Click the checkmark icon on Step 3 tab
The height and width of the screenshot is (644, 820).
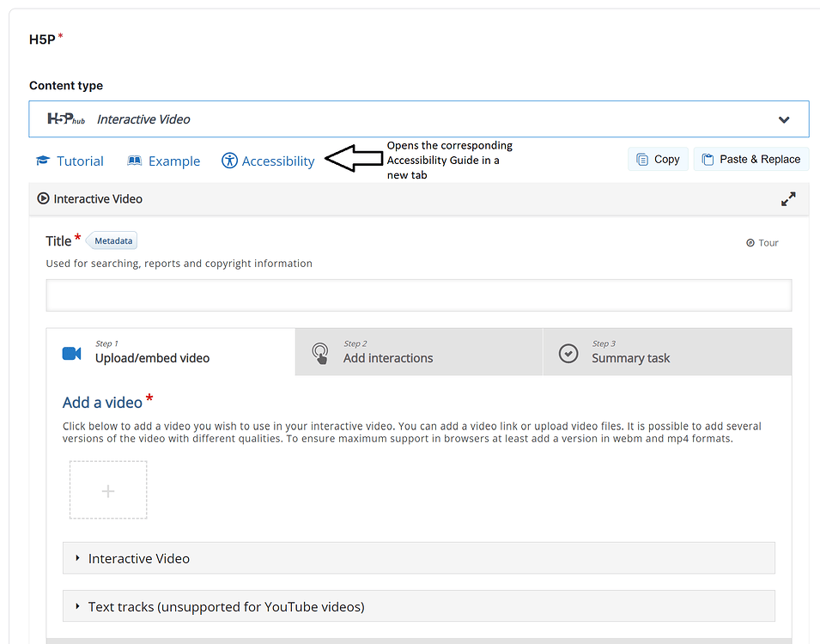pyautogui.click(x=568, y=352)
